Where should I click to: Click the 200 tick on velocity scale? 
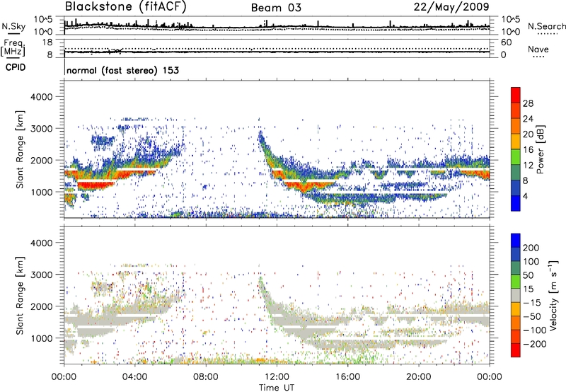pyautogui.click(x=531, y=248)
